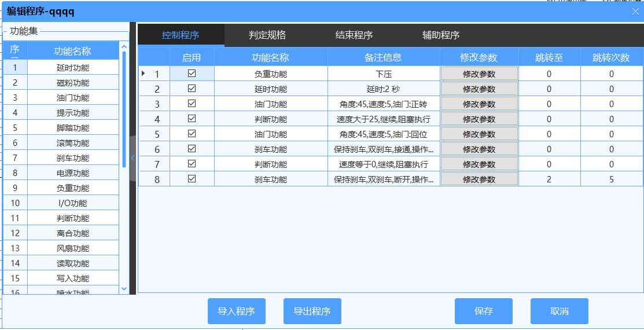
Task: Click 修改参数 for row 8 刹车功能
Action: [479, 179]
